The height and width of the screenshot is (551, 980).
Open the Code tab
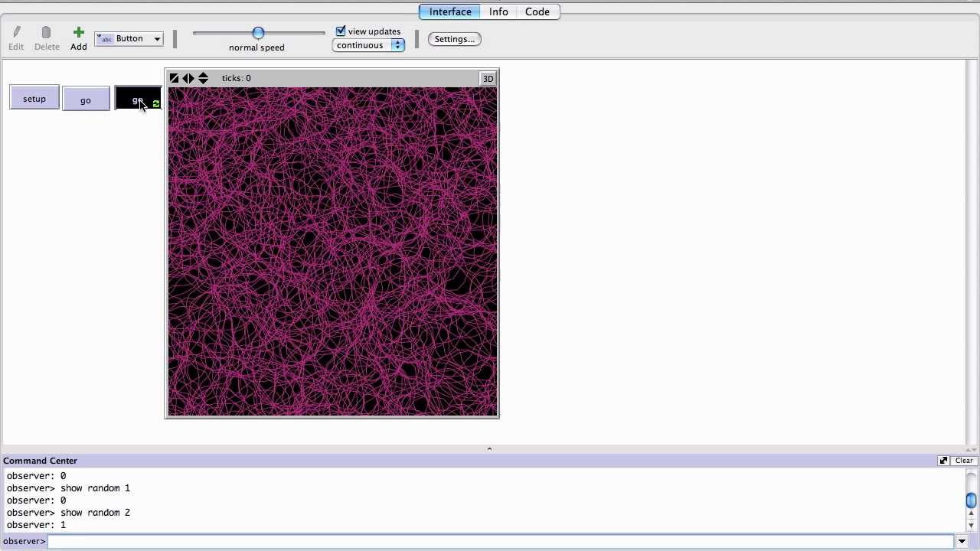point(537,11)
